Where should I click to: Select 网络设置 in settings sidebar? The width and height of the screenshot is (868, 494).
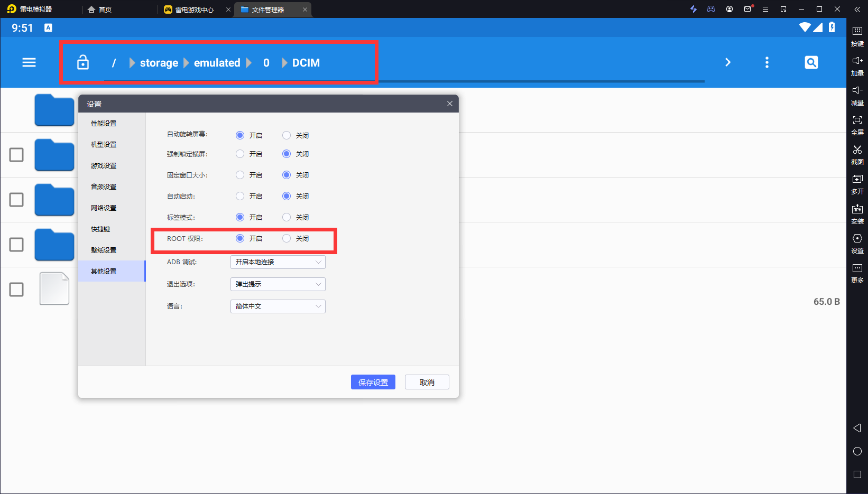(104, 208)
